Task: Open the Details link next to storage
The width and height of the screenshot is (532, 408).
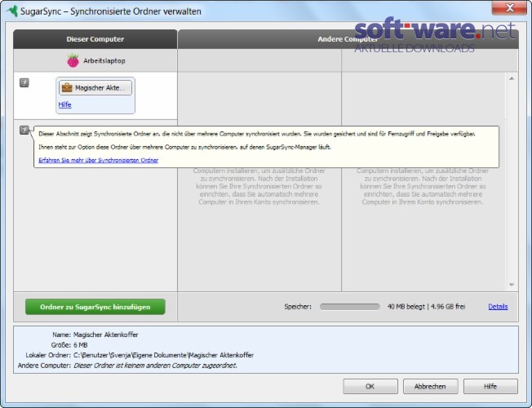Action: click(498, 307)
